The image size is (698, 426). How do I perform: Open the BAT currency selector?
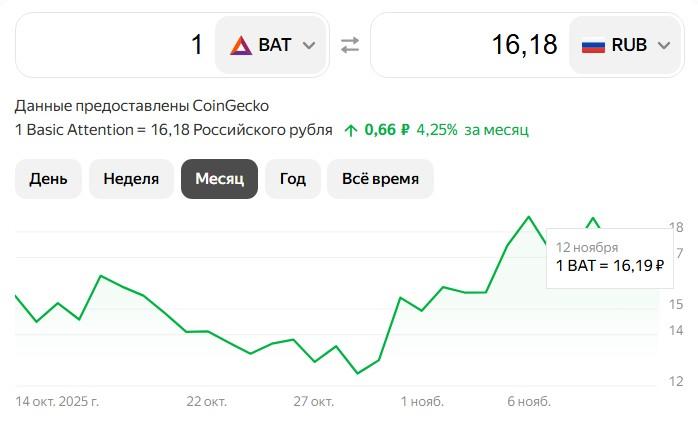pos(272,45)
